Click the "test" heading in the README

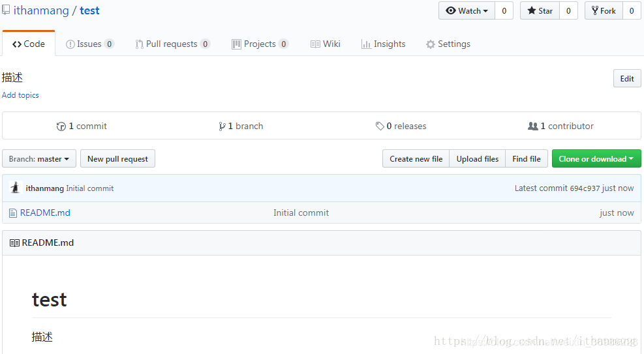point(50,300)
